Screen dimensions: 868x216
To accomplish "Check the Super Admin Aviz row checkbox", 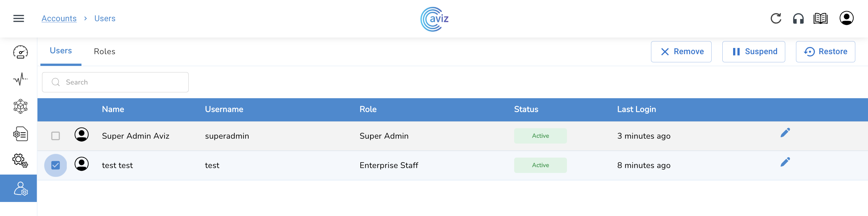I will 56,136.
